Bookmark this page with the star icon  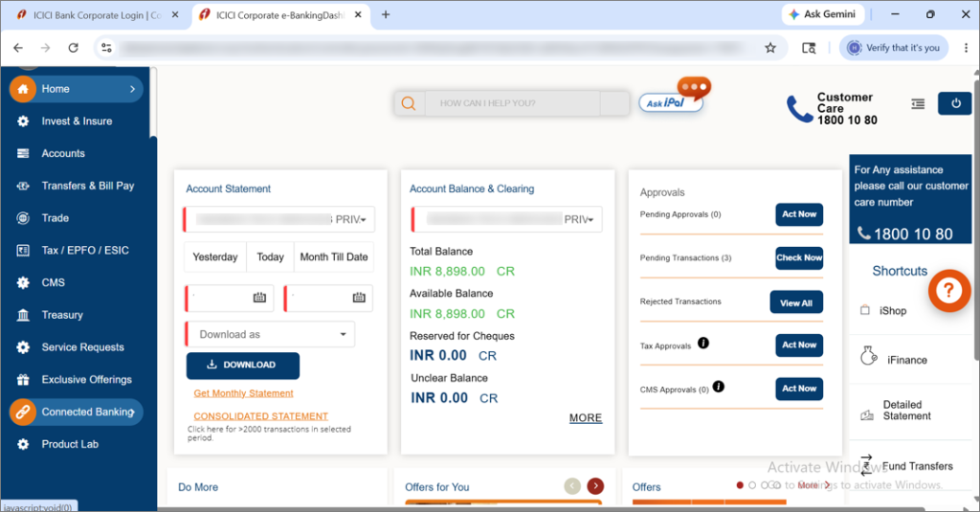(x=770, y=48)
